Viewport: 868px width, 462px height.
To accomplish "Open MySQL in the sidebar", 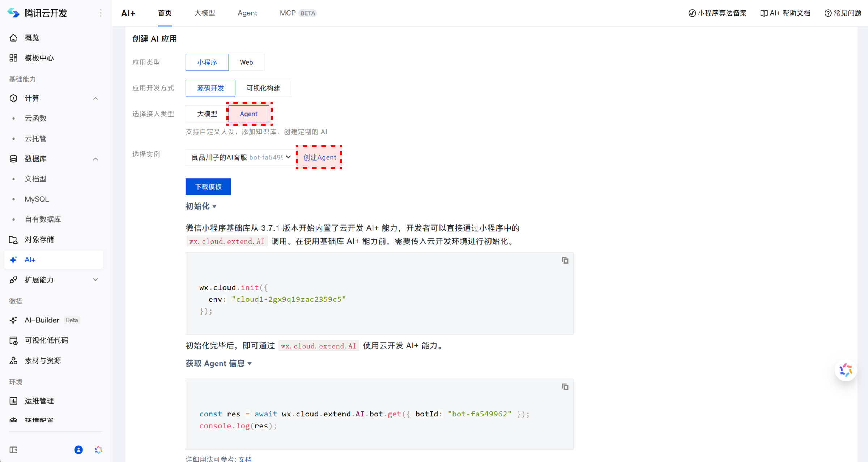I will point(37,199).
